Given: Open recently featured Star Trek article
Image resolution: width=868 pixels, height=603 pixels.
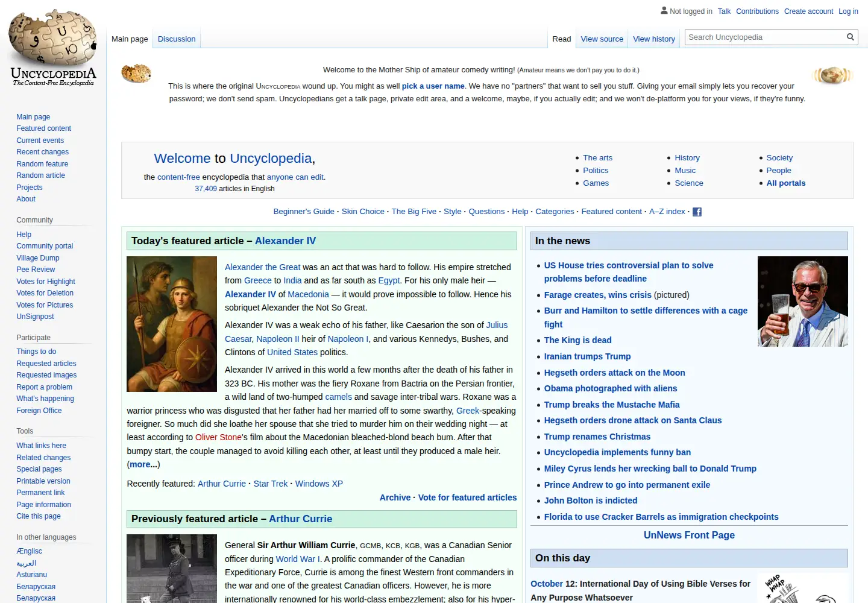Looking at the screenshot, I should point(271,484).
